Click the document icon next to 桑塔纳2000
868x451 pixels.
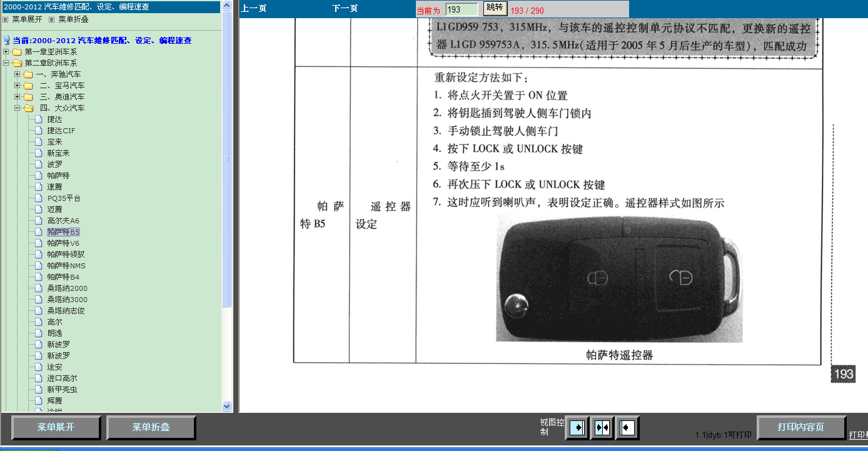coord(39,288)
